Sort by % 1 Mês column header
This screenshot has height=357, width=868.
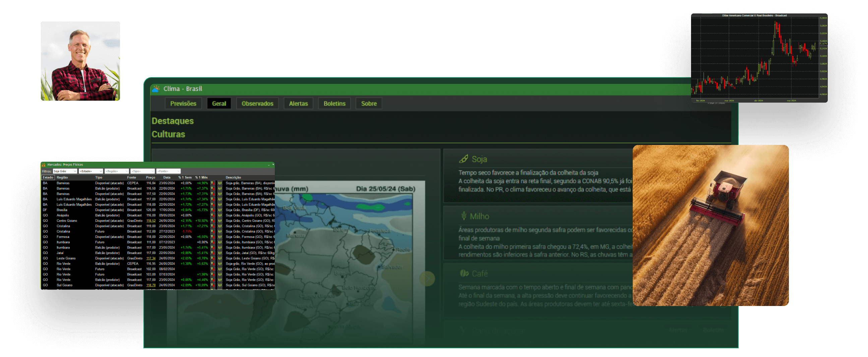201,177
